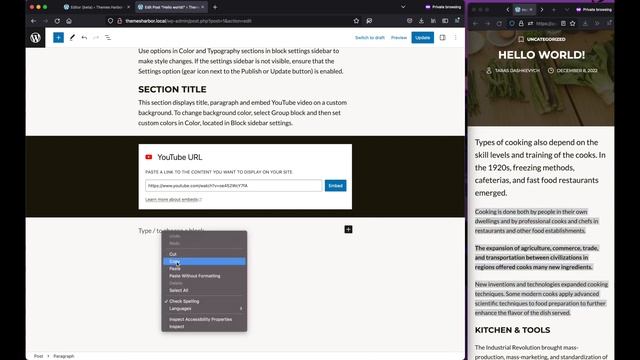Toggle the Settings sidebar panel icon
Viewport: 640px width, 360px height.
coord(442,38)
